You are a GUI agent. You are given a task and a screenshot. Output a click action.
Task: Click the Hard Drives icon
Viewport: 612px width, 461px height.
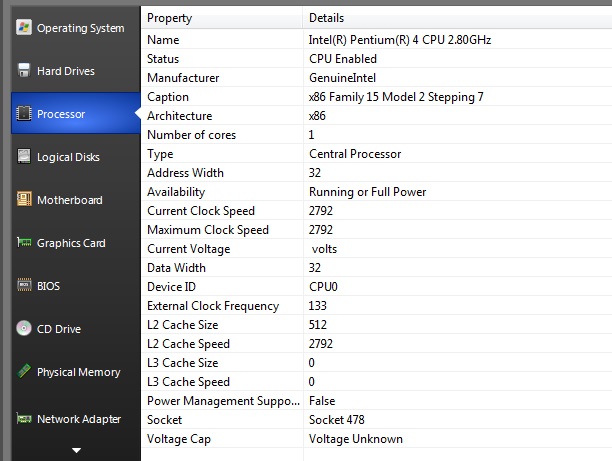[22, 70]
